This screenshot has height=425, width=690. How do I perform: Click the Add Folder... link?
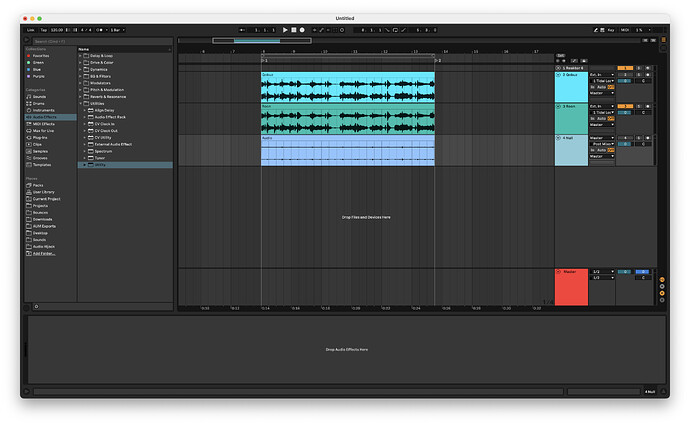click(44, 253)
